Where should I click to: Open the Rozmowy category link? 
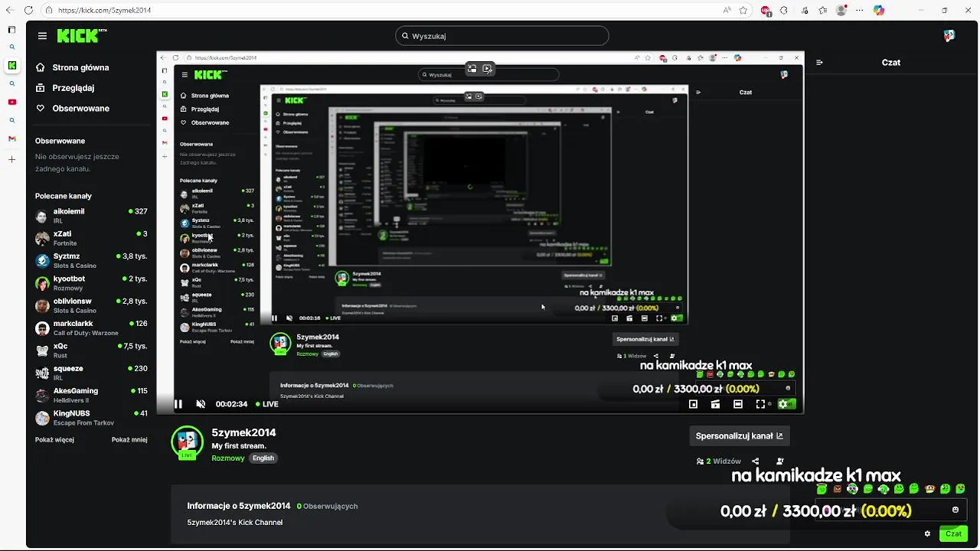[228, 458]
